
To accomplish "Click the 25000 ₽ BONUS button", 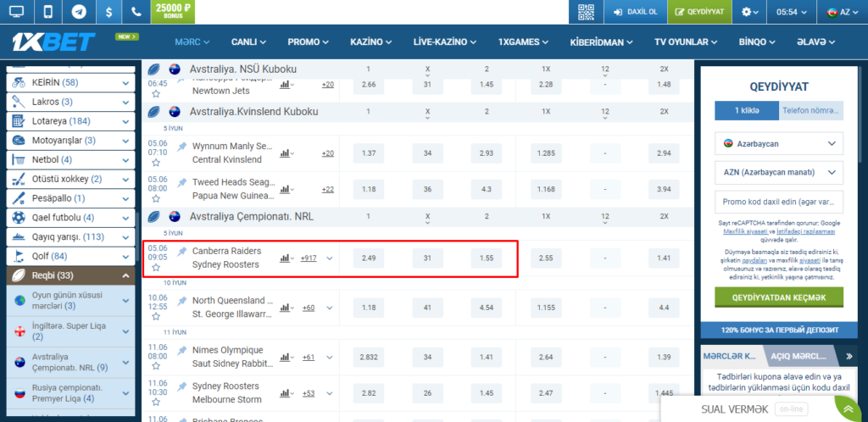I will (x=173, y=12).
